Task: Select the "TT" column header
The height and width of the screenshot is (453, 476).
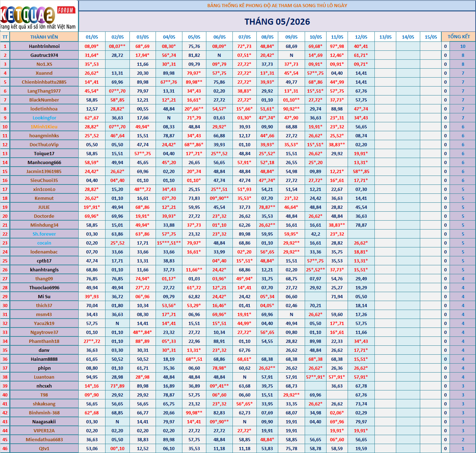Action: point(5,37)
